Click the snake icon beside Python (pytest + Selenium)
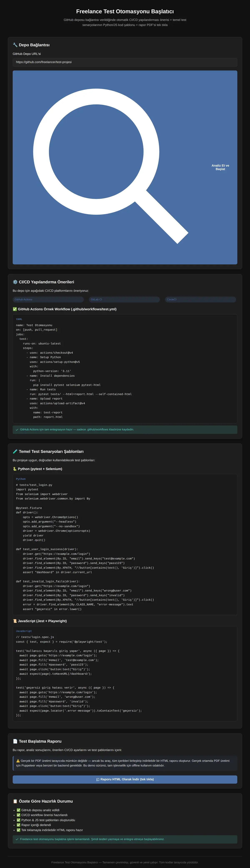 [x=15, y=469]
